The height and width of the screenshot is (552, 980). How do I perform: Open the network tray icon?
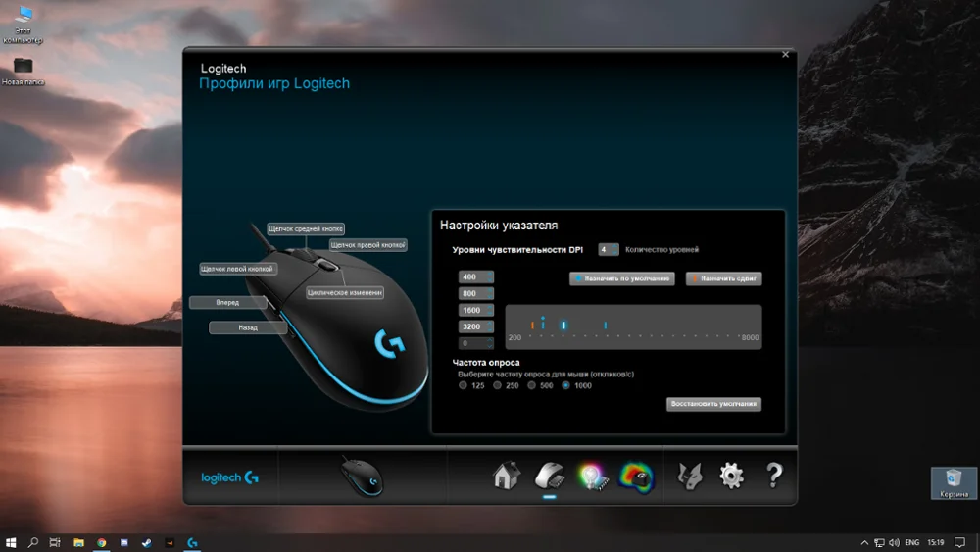click(879, 542)
